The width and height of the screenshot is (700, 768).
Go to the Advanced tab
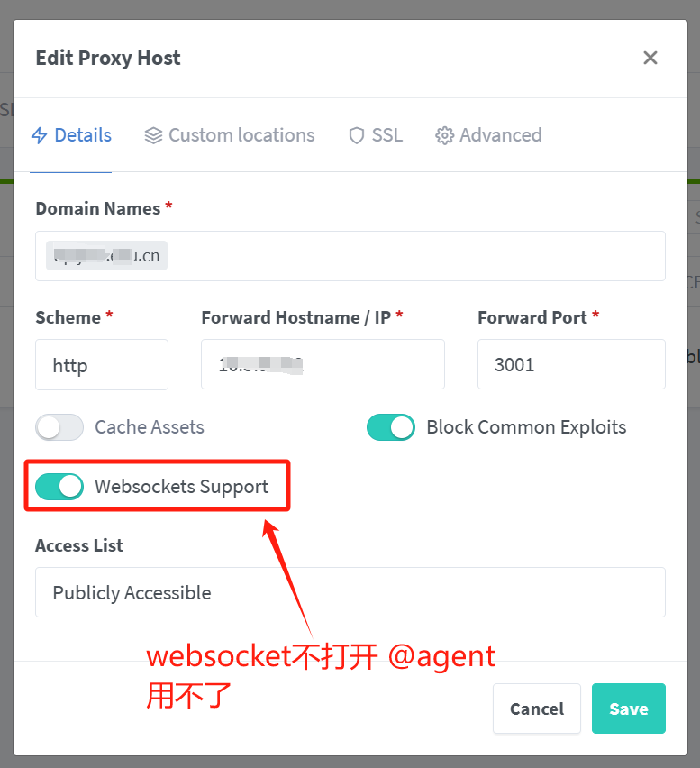tap(488, 135)
